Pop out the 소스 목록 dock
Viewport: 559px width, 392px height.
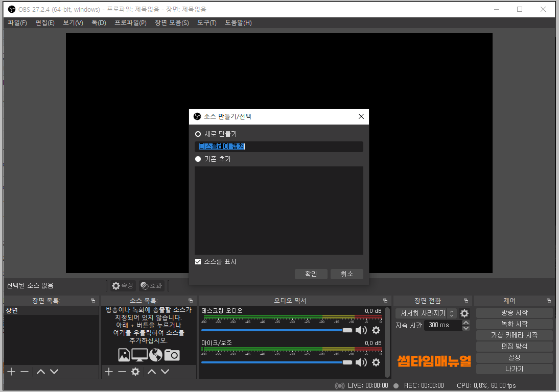(191, 301)
